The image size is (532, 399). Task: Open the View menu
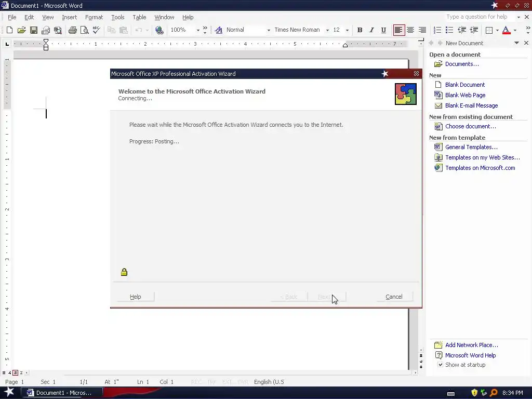(x=48, y=17)
